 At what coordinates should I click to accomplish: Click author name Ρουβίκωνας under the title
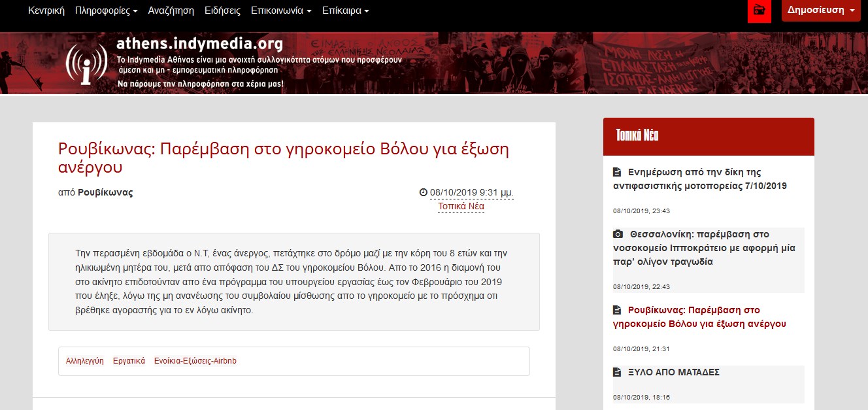point(105,193)
